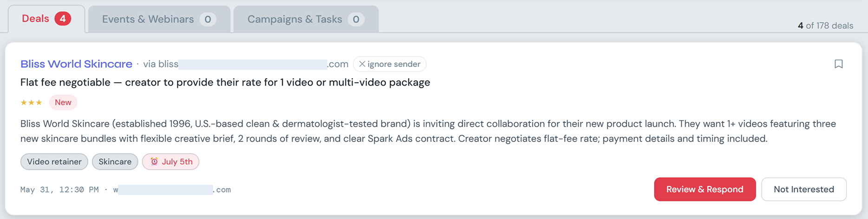
Task: Click the three-star rating
Action: point(31,102)
